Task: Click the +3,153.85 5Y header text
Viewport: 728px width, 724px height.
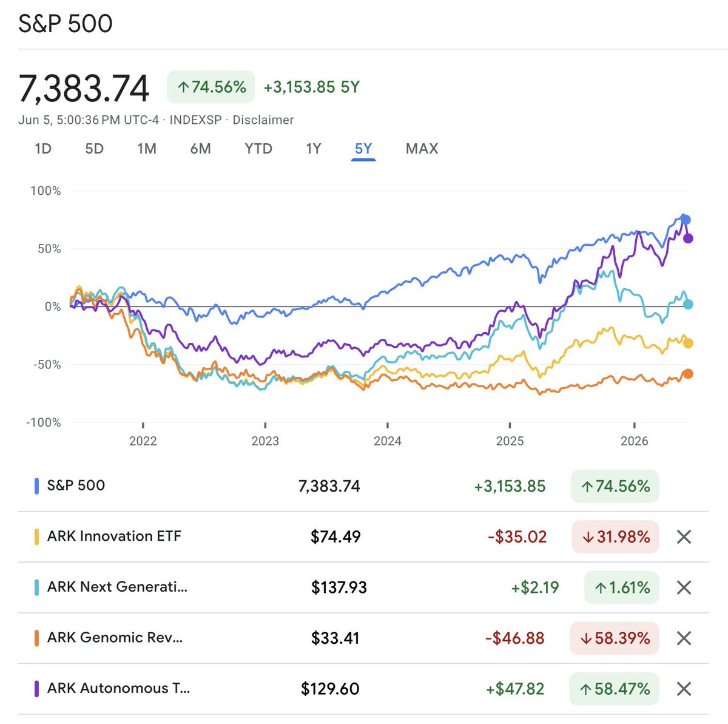Action: coord(311,87)
